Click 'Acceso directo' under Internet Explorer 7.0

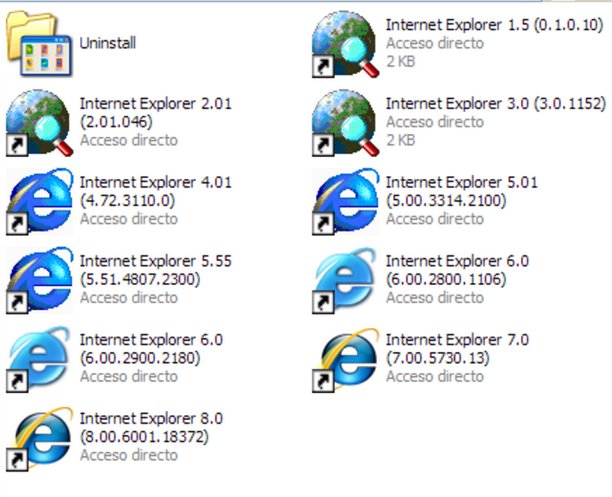[435, 376]
